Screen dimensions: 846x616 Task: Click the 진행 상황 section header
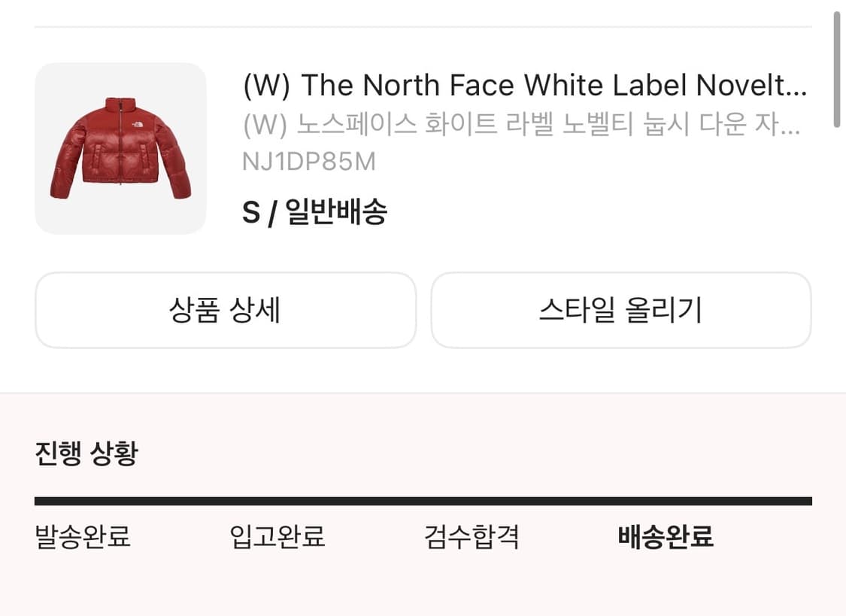coord(85,453)
